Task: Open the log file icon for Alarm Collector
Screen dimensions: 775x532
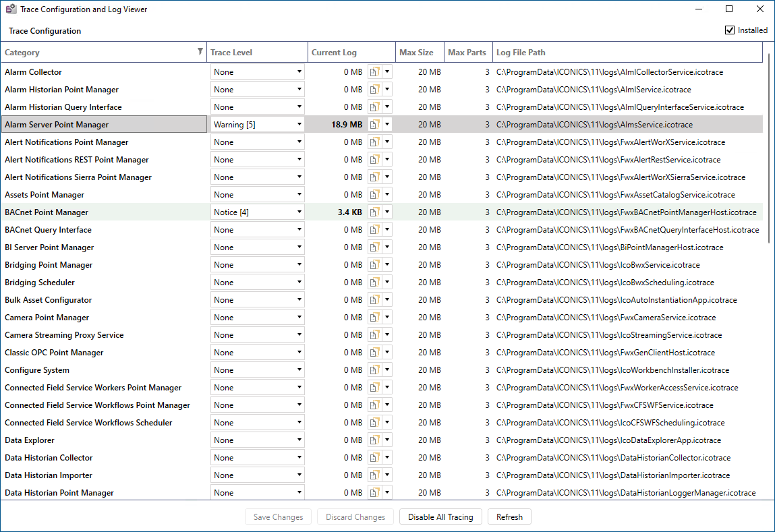Action: click(x=374, y=72)
